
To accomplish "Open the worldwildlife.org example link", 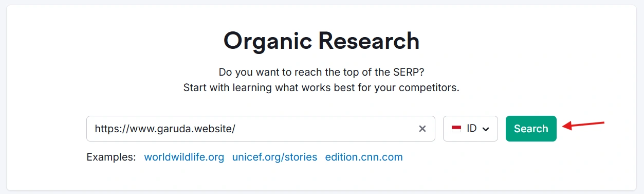I will [x=184, y=157].
